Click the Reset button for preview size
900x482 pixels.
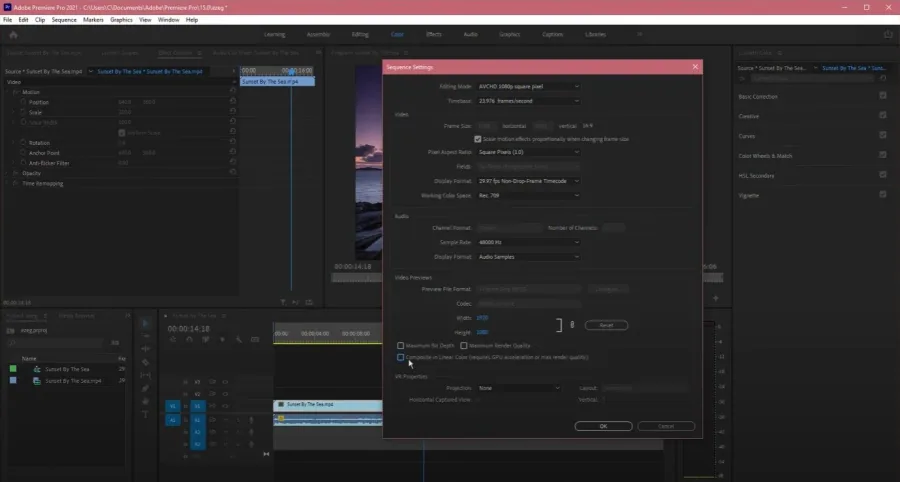[606, 325]
